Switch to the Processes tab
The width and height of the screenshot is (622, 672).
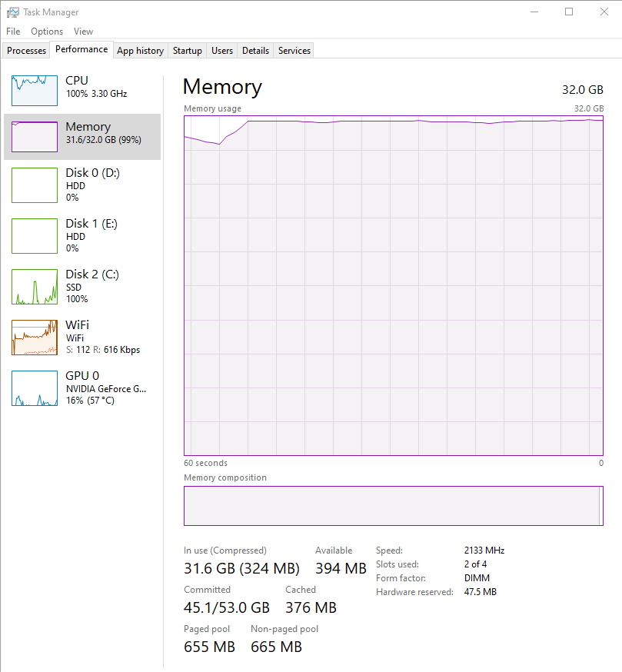26,51
